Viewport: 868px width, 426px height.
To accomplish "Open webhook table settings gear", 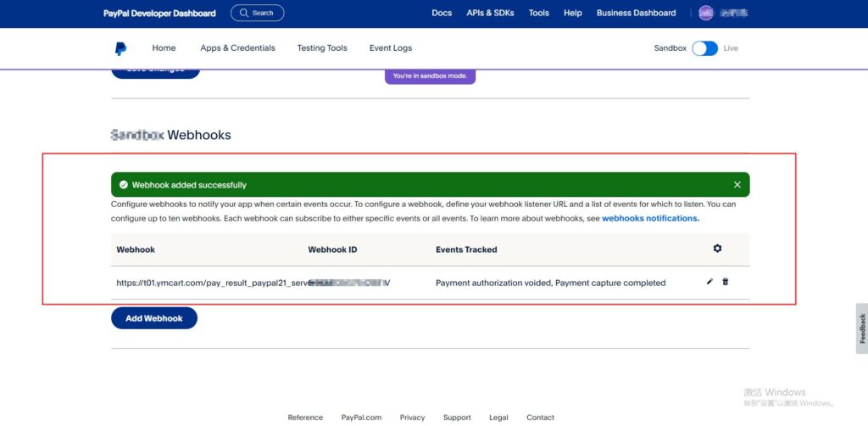I will pyautogui.click(x=717, y=249).
